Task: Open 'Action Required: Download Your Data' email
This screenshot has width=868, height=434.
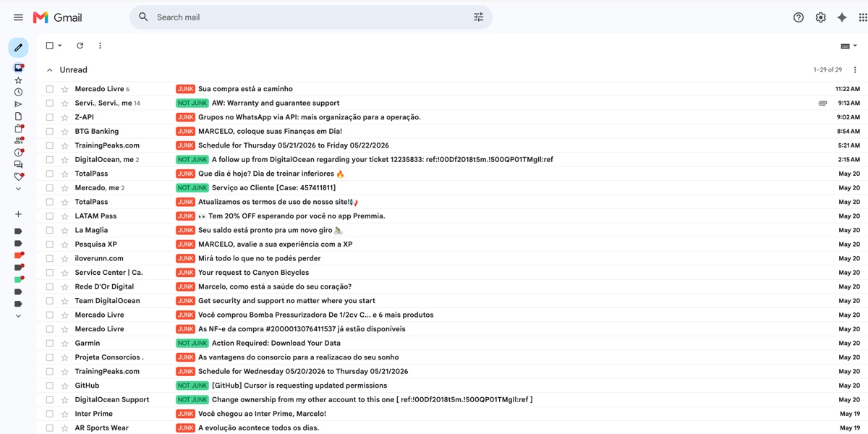Action: coord(276,344)
